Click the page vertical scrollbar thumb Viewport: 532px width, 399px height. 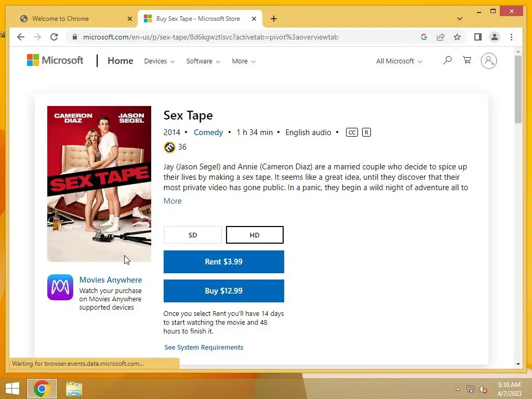[518, 89]
